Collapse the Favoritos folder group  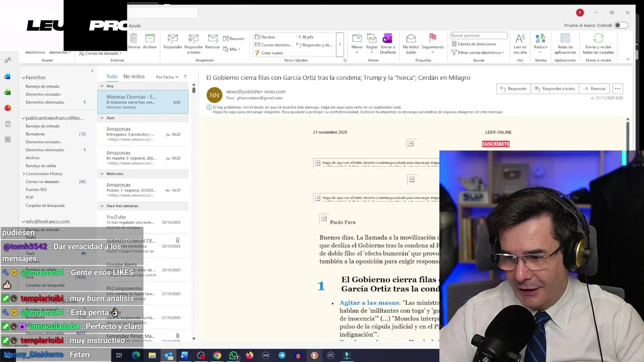click(23, 77)
